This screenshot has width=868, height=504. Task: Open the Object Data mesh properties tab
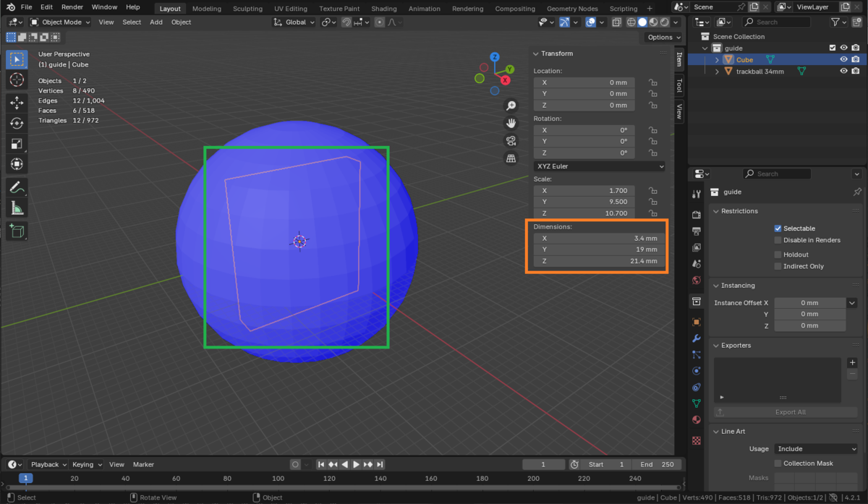click(697, 403)
